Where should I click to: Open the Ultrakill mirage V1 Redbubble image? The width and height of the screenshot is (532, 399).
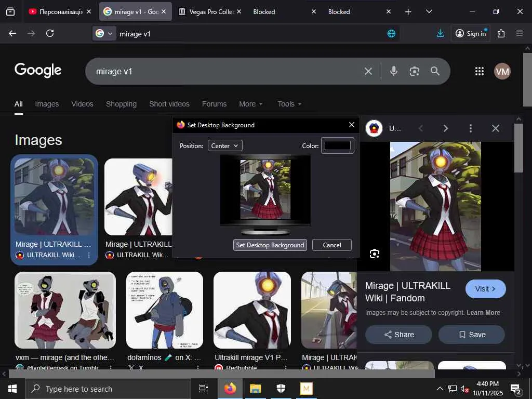[x=252, y=310]
